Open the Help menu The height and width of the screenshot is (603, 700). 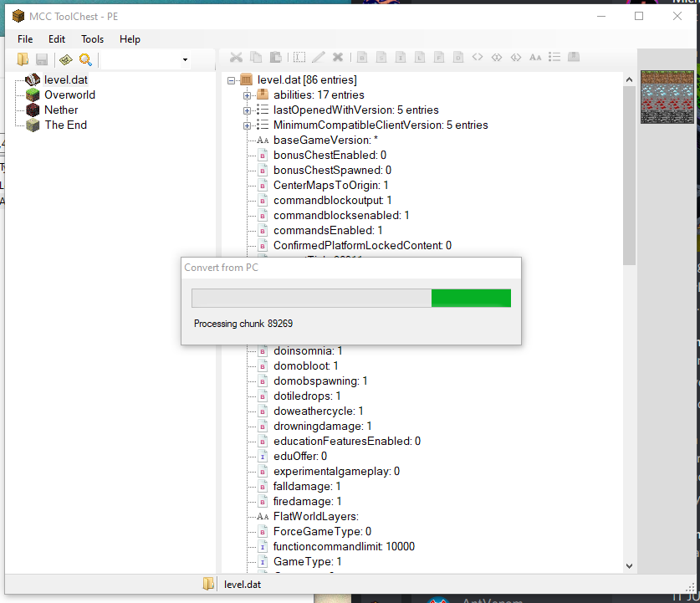[x=130, y=39]
